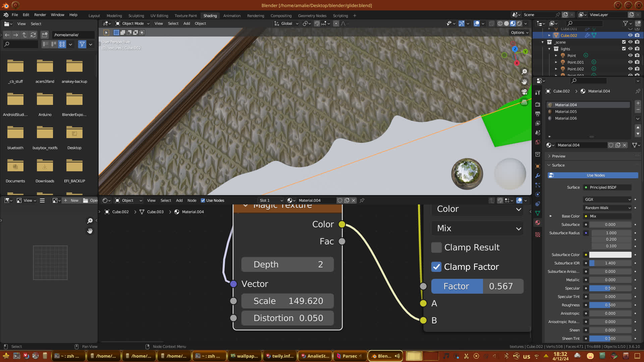This screenshot has height=362, width=644.
Task: Open the GGX distribution dropdown
Action: tap(607, 199)
